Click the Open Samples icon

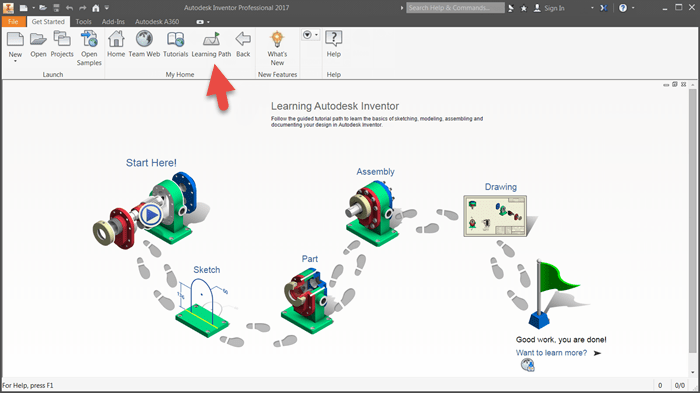89,39
